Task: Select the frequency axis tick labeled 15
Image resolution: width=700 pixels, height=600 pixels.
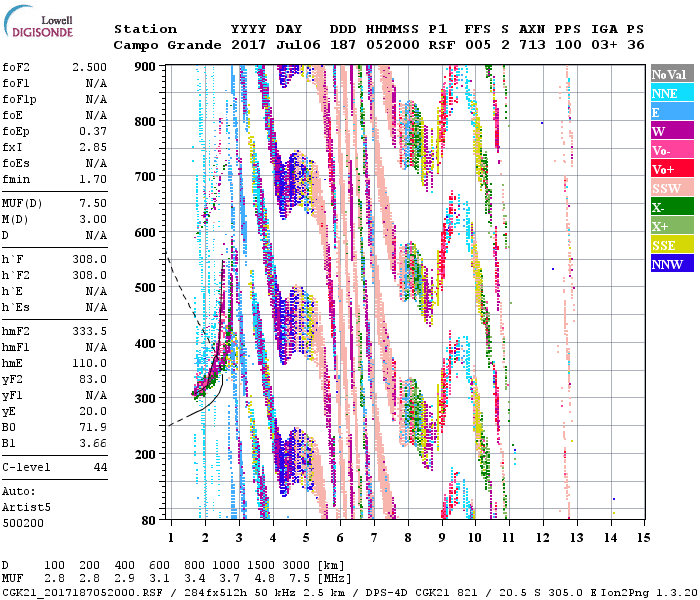Action: (643, 537)
